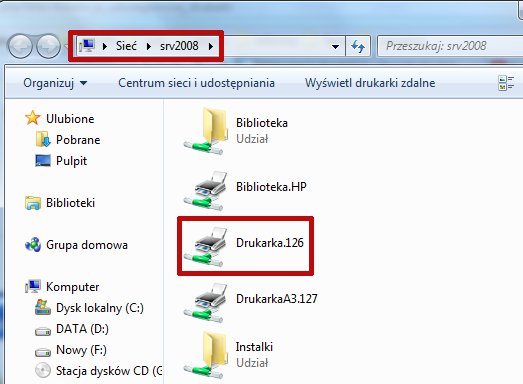523x384 pixels.
Task: Open the Nowy (F:) drive
Action: click(x=81, y=350)
